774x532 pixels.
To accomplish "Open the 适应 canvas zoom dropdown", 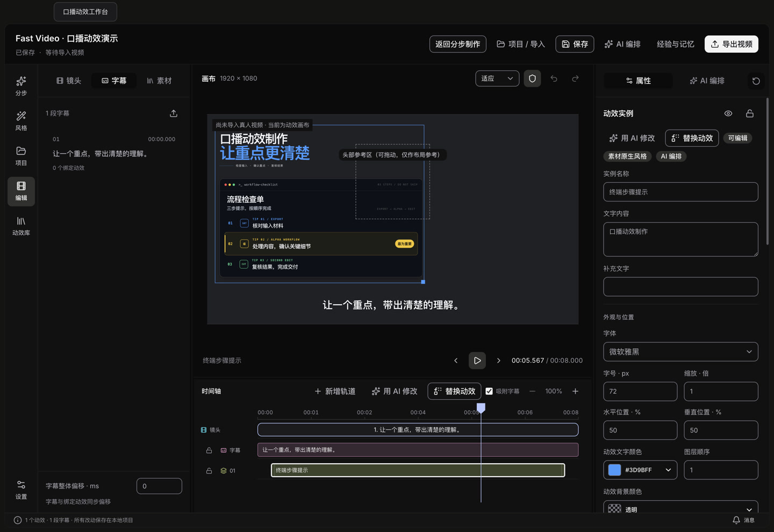I will click(x=497, y=78).
